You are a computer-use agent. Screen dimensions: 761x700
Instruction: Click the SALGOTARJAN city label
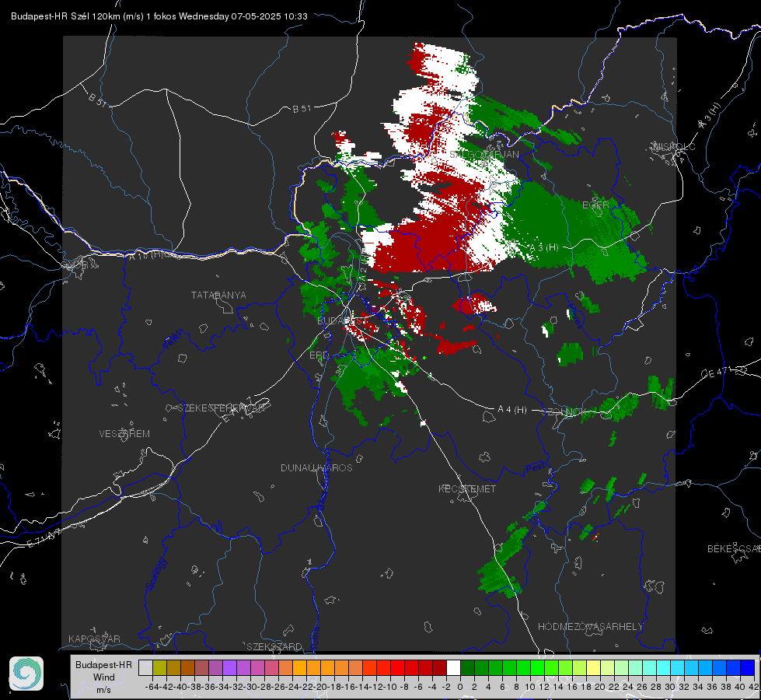click(483, 155)
